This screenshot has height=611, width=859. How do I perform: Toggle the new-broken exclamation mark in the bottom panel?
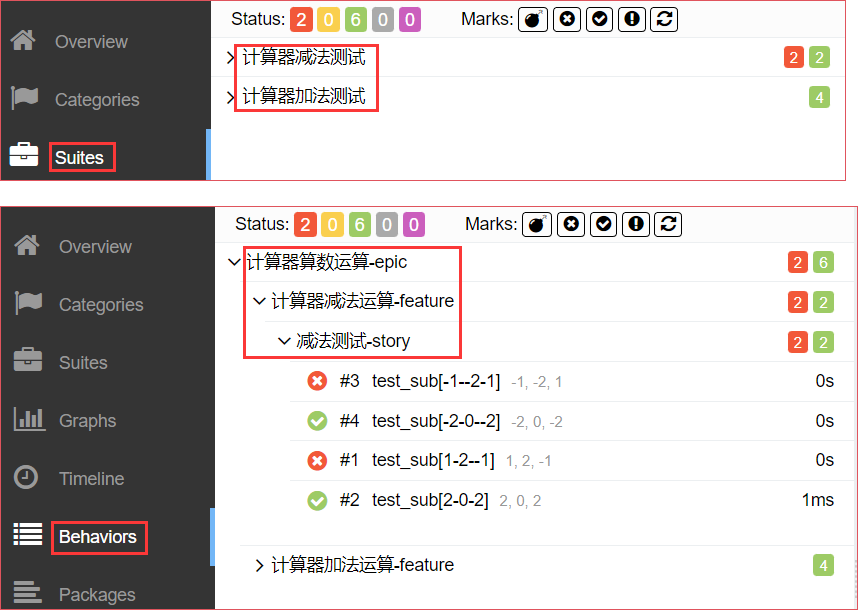pyautogui.click(x=636, y=224)
